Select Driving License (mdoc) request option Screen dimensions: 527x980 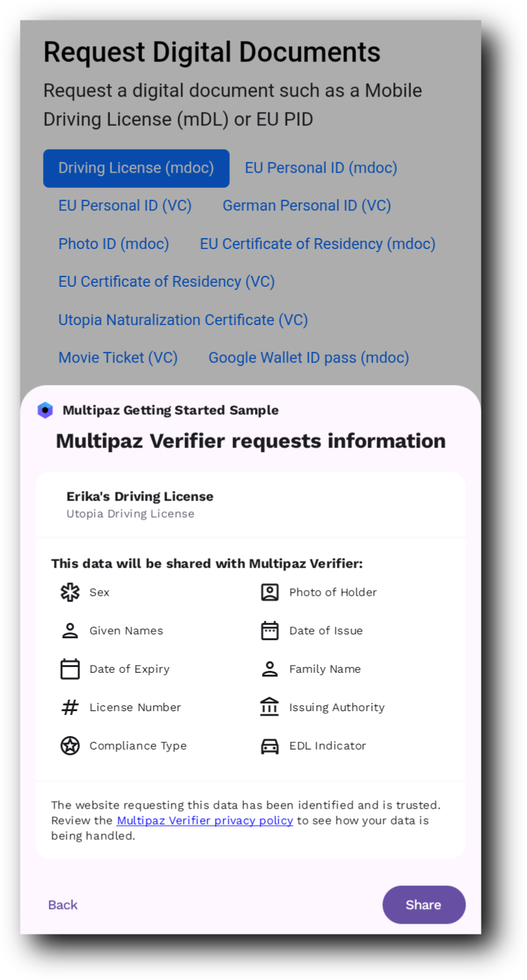(x=136, y=168)
